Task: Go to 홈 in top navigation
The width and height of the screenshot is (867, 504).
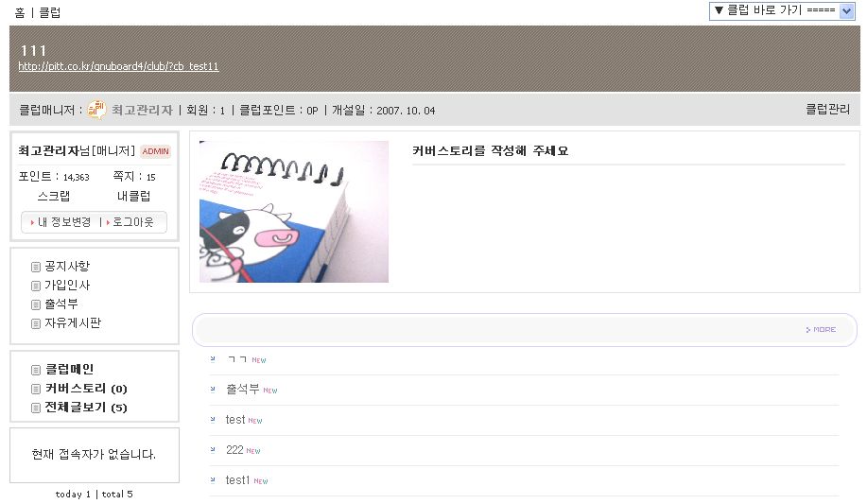Action: (x=20, y=12)
